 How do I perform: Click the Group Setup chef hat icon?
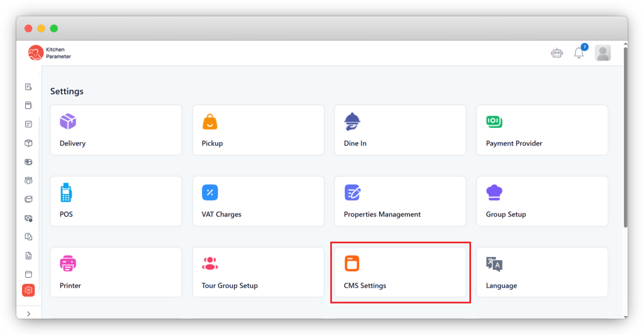coord(494,193)
